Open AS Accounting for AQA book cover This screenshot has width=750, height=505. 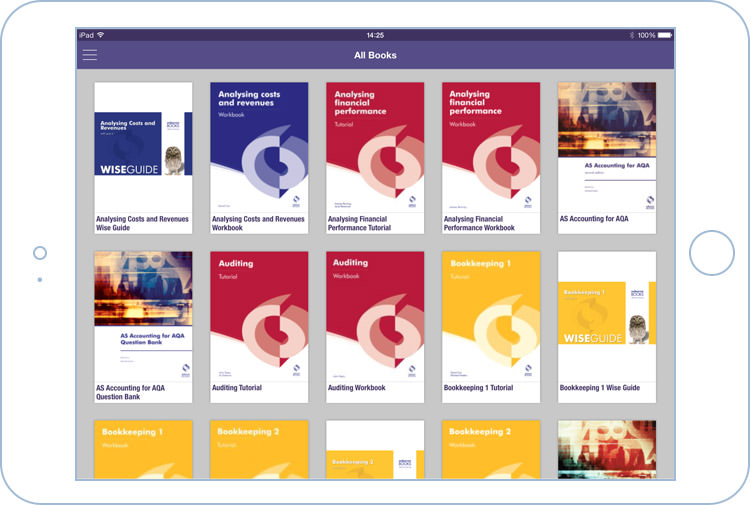tap(607, 147)
